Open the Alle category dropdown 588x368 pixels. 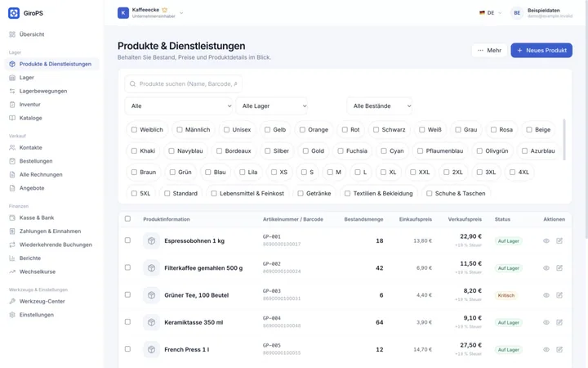coord(179,105)
